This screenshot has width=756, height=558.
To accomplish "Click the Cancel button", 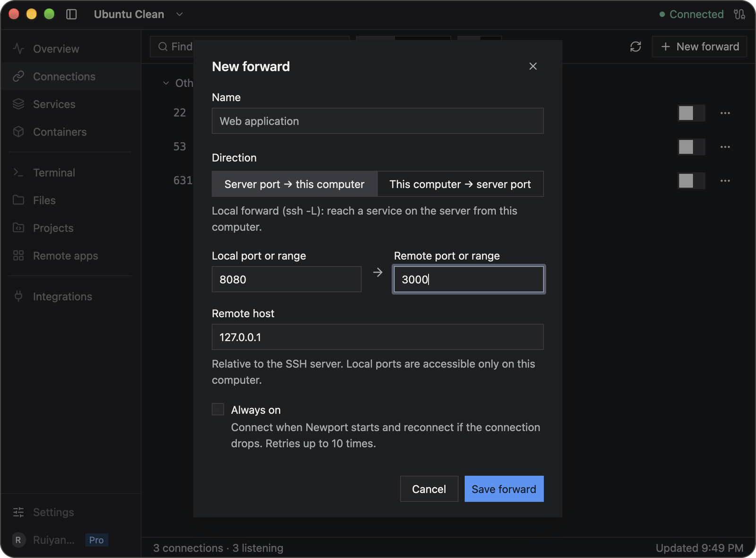I will (x=429, y=489).
